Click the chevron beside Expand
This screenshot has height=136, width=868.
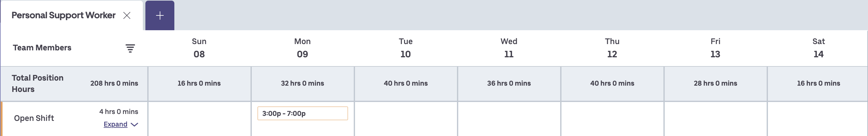click(134, 125)
